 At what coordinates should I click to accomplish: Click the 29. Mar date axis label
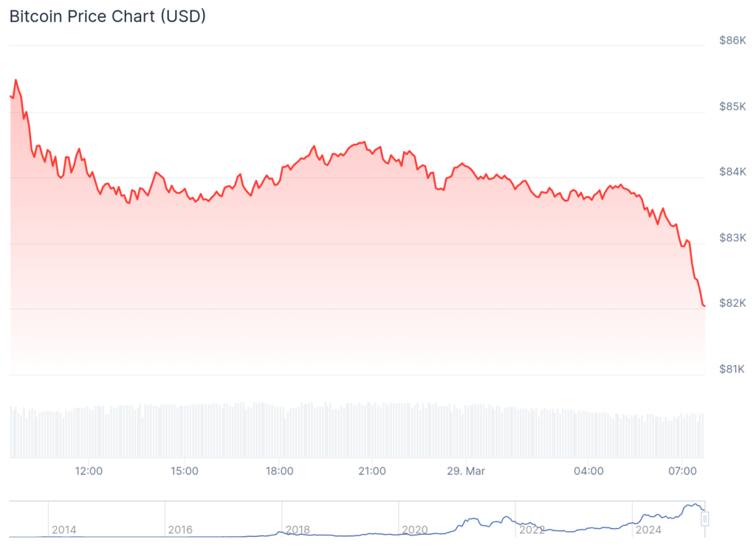[x=467, y=471]
